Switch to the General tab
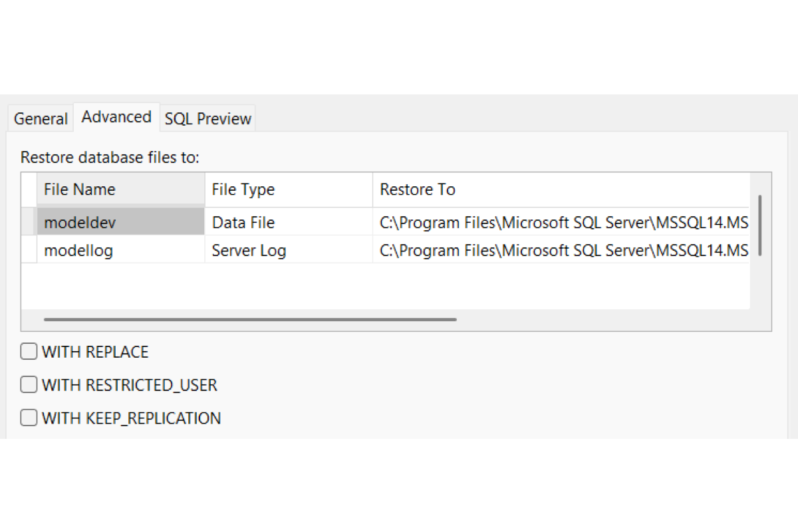Image resolution: width=798 pixels, height=532 pixels. click(41, 118)
